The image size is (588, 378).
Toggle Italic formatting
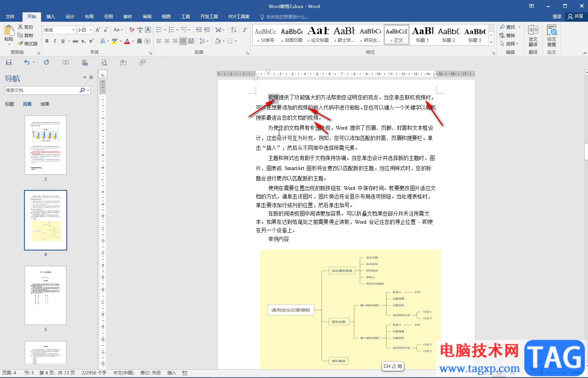pos(55,41)
